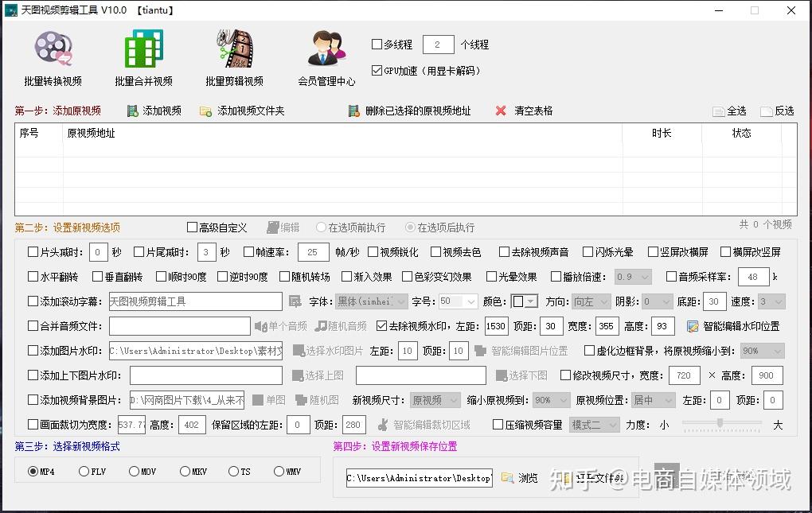Viewport: 812px width, 513px height.
Task: Open 智能编辑水印位置 editor icon
Action: pyautogui.click(x=693, y=326)
